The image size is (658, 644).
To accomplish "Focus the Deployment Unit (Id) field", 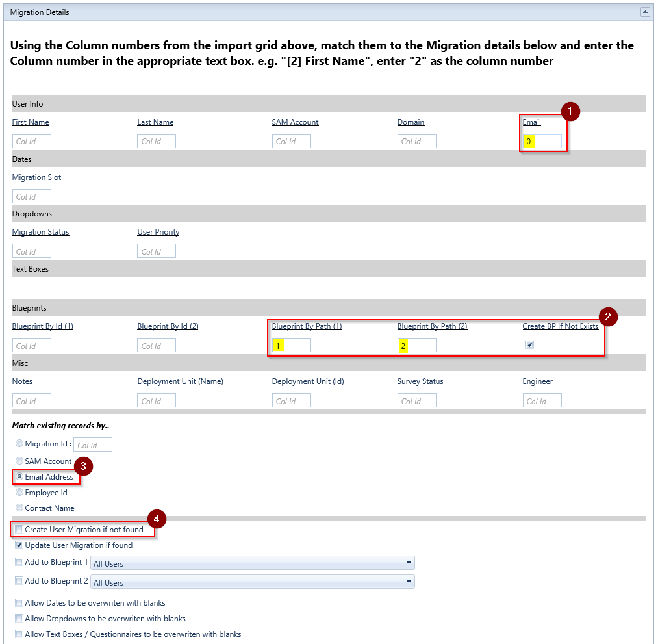I will click(x=291, y=401).
